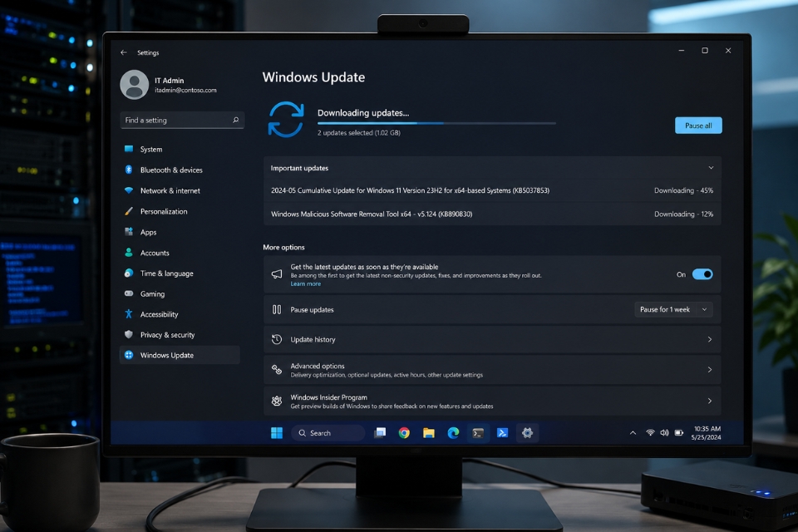Open the Pause for 1 week dropdown
Viewport: 798px width, 532px height.
(673, 309)
